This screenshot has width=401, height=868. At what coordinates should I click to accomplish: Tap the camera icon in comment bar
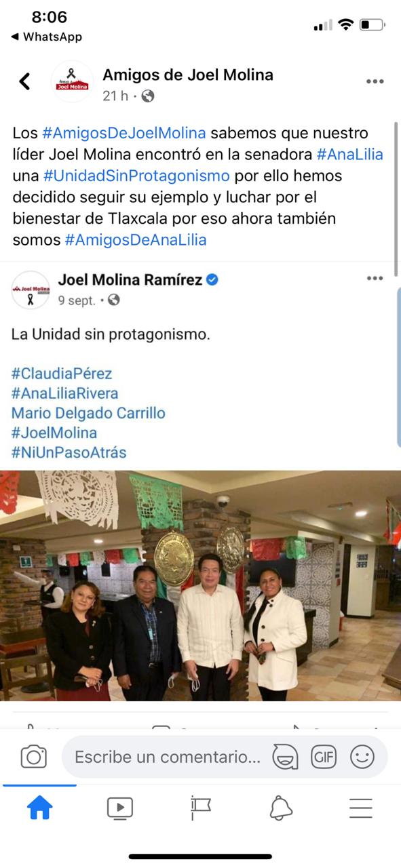pos(33,756)
